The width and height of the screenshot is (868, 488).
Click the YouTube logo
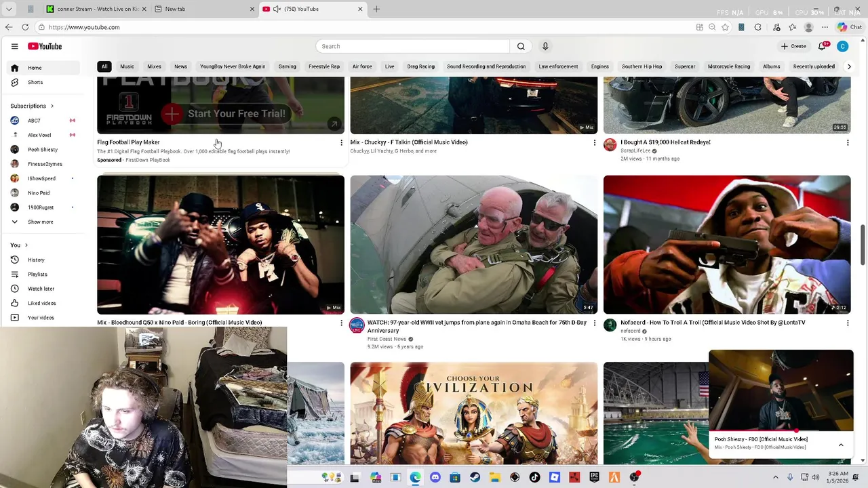45,46
